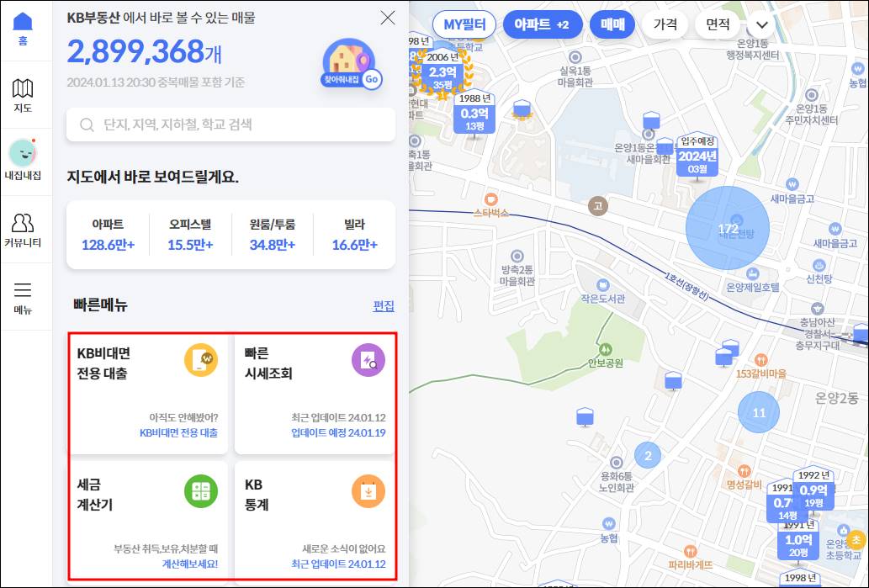Viewport: 869px width, 588px height.
Task: Open the 커뮤니티 community section
Action: tap(23, 230)
